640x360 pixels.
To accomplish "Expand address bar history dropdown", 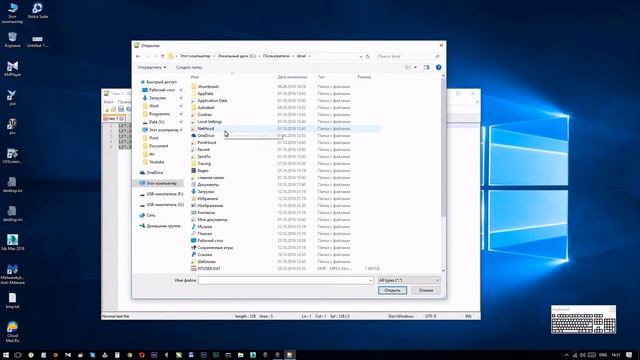I will [x=360, y=56].
